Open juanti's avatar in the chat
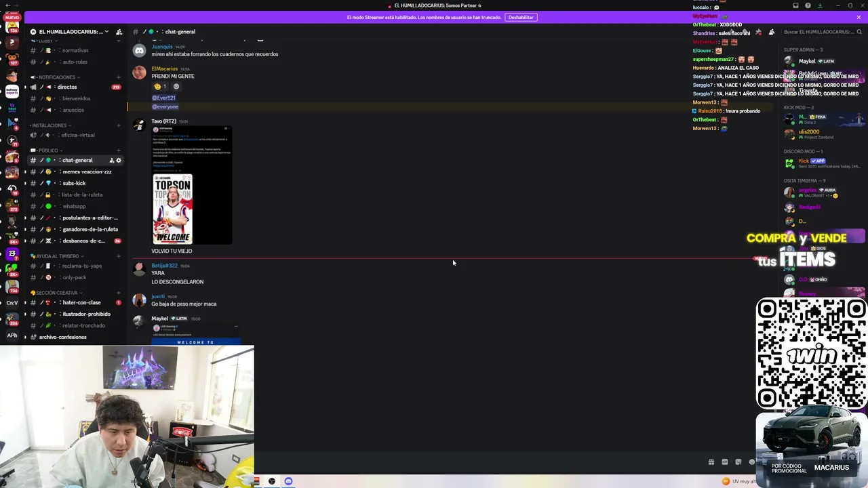 click(x=139, y=300)
